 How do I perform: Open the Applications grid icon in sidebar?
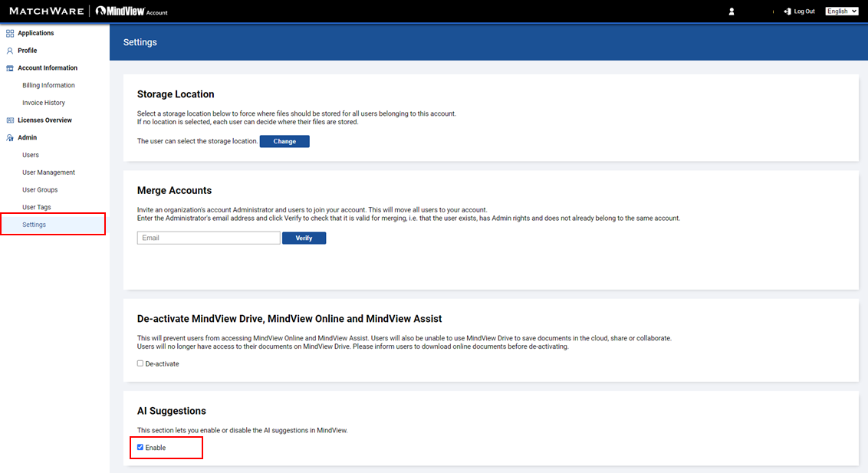pyautogui.click(x=8, y=32)
